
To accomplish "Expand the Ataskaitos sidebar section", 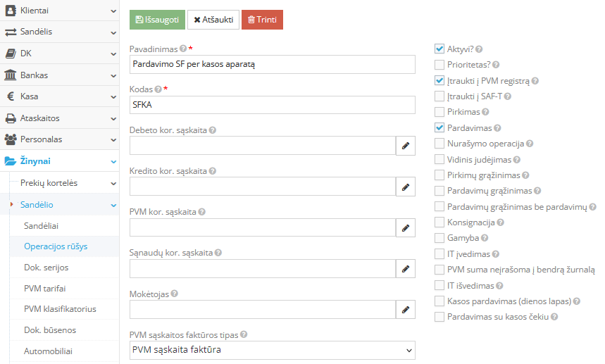I will tap(60, 118).
